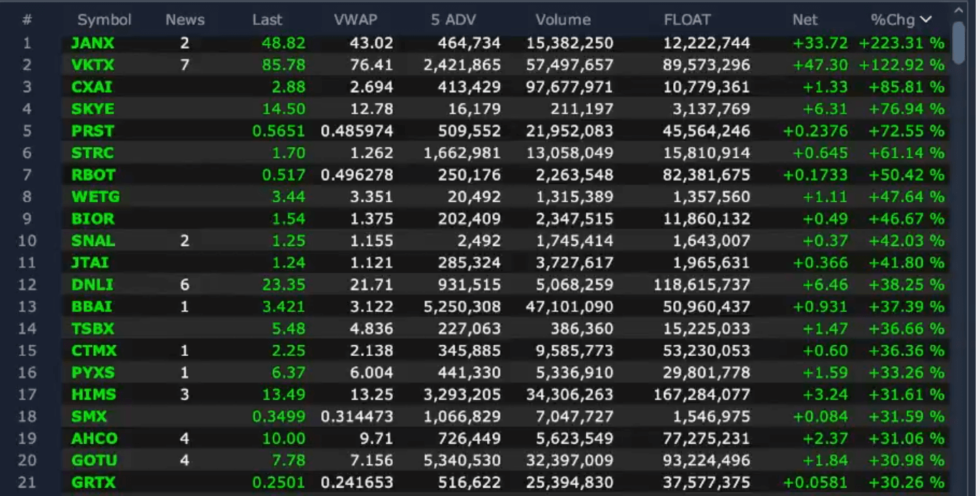
Task: Click CTMX VWAP 2.138
Action: (371, 350)
